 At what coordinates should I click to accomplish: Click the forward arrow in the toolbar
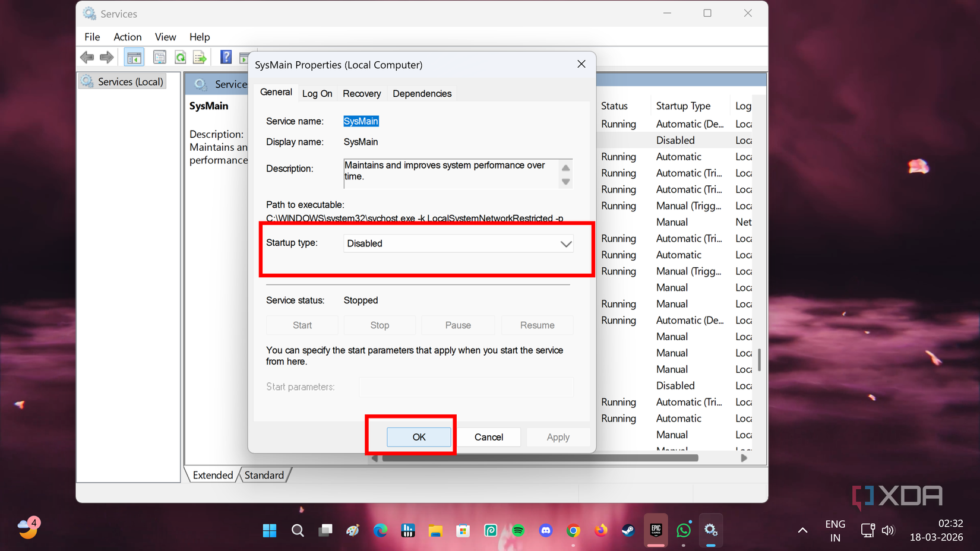(x=107, y=56)
